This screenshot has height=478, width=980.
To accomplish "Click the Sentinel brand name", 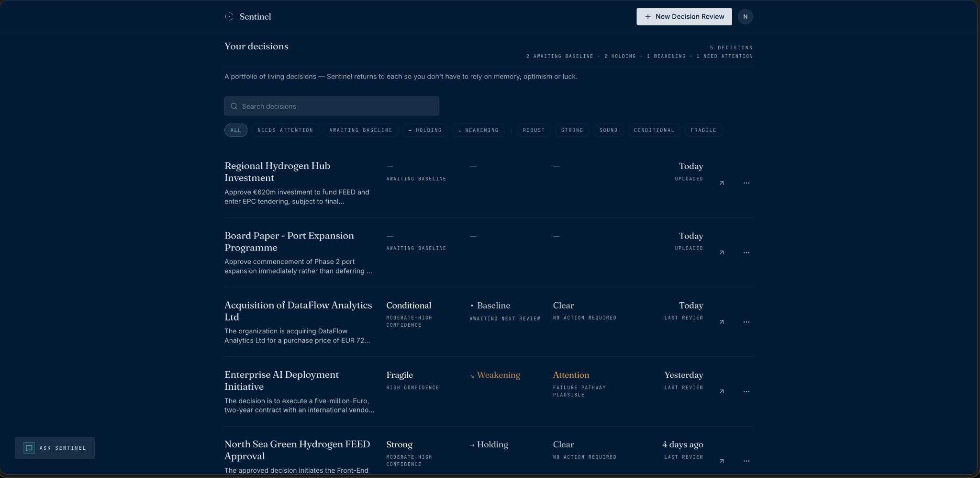I will coord(255,17).
